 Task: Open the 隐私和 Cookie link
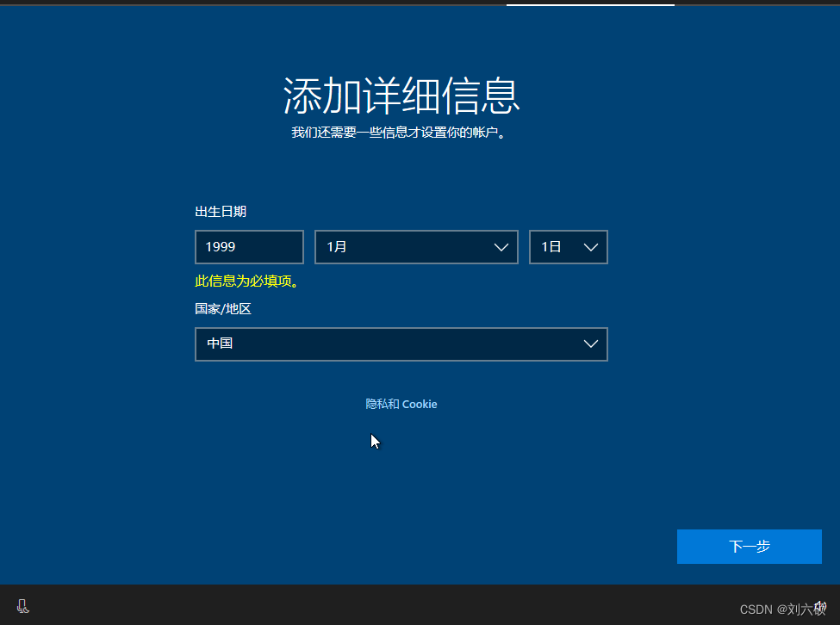401,404
